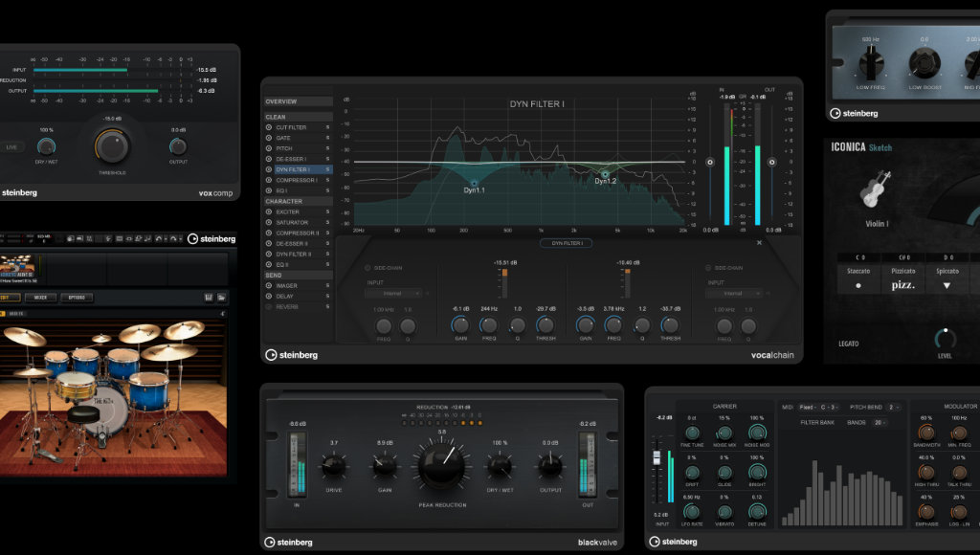Solo the DELAY module (S button)
The width and height of the screenshot is (980, 555).
327,297
